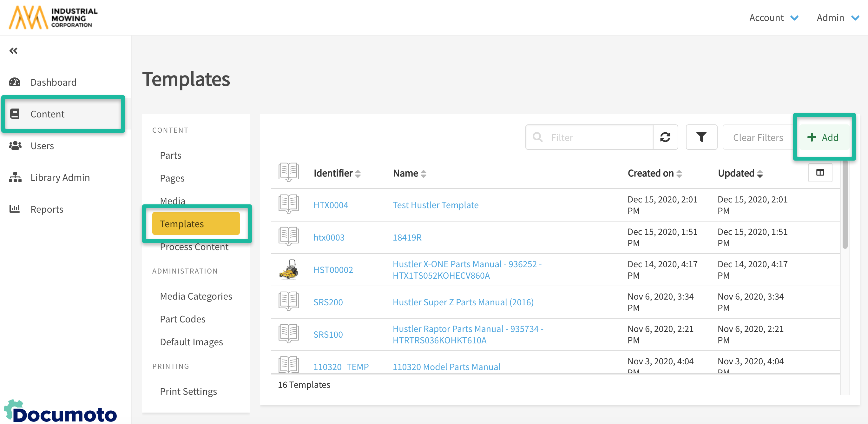This screenshot has width=868, height=424.
Task: Click the book icon for 110320_TEMP row
Action: point(288,365)
